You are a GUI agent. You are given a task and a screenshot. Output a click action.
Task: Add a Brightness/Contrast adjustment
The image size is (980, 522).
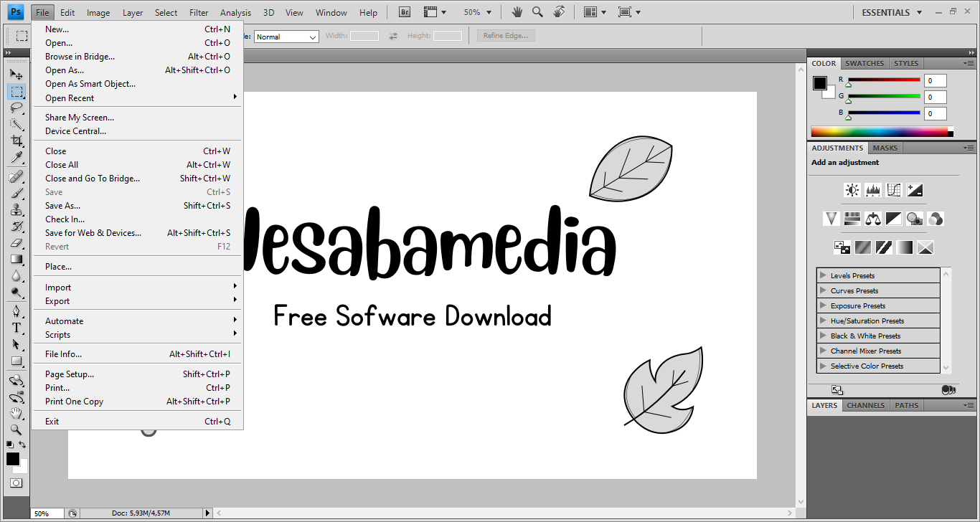[852, 190]
